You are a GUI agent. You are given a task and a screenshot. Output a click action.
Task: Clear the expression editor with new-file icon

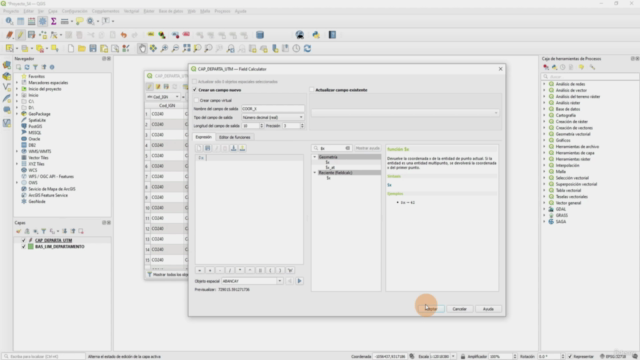[x=199, y=148]
